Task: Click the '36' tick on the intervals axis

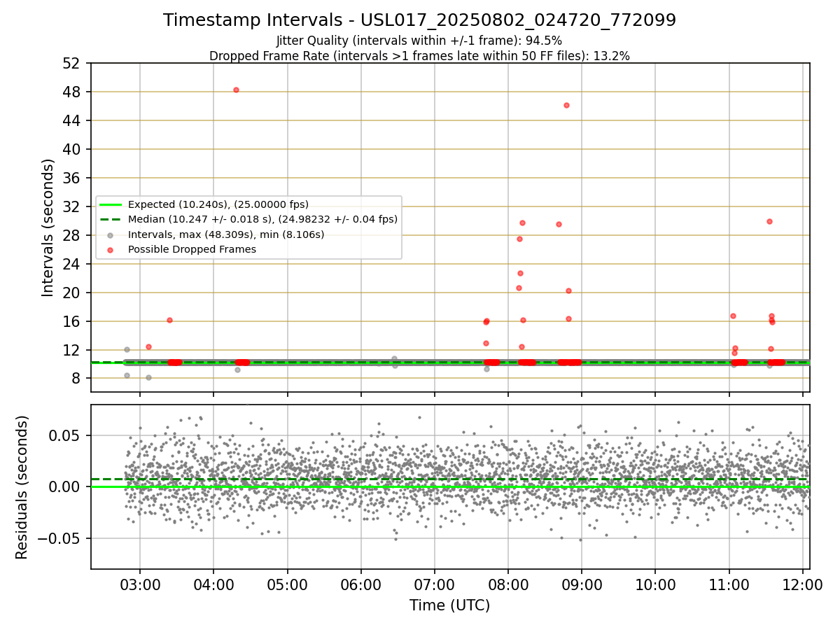Action: pyautogui.click(x=73, y=178)
